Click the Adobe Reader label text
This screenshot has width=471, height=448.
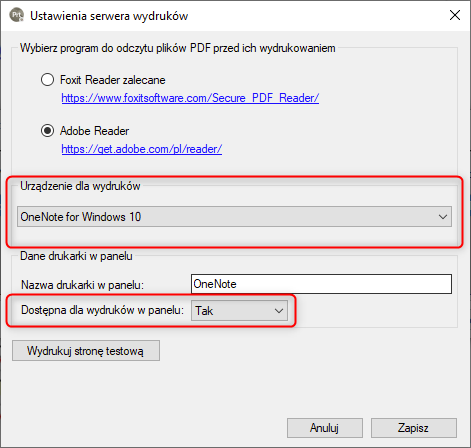point(94,131)
